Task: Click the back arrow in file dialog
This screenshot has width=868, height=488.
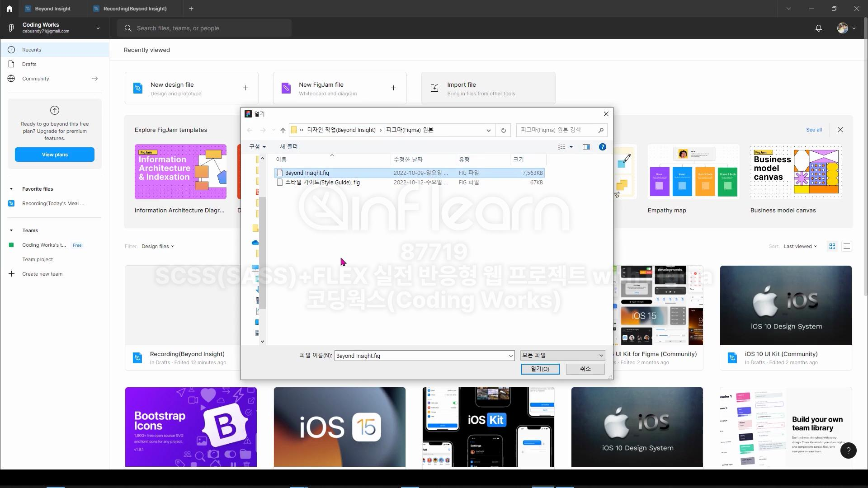Action: pyautogui.click(x=250, y=130)
